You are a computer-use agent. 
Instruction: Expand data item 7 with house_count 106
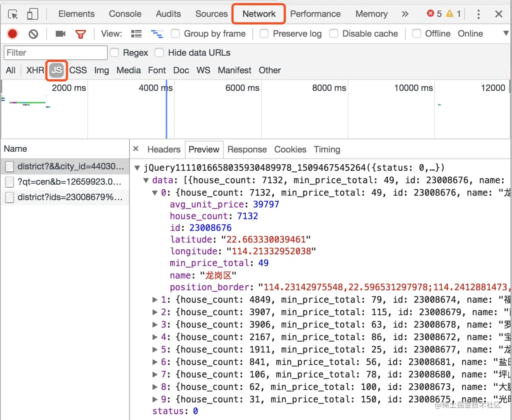pyautogui.click(x=155, y=374)
